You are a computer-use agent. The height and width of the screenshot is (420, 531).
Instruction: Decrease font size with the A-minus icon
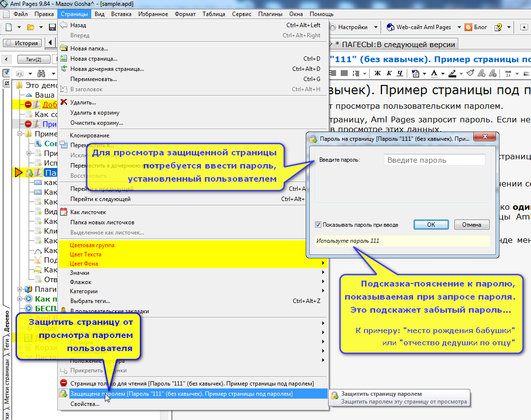pos(493,73)
